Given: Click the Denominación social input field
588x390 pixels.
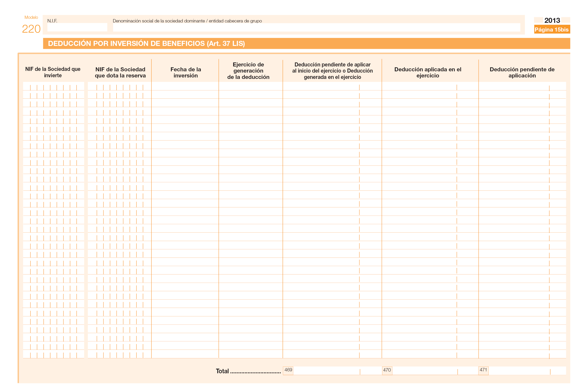Looking at the screenshot, I should (316, 27).
